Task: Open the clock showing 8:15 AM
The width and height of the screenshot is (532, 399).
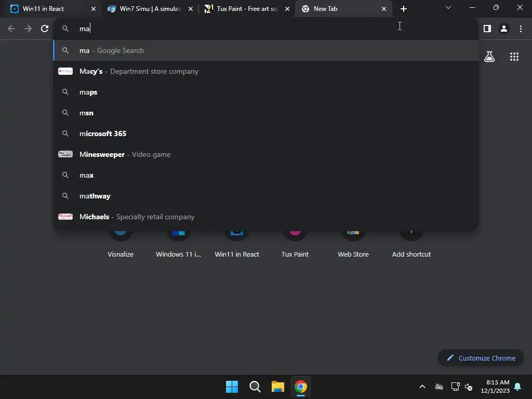Action: pyautogui.click(x=495, y=387)
